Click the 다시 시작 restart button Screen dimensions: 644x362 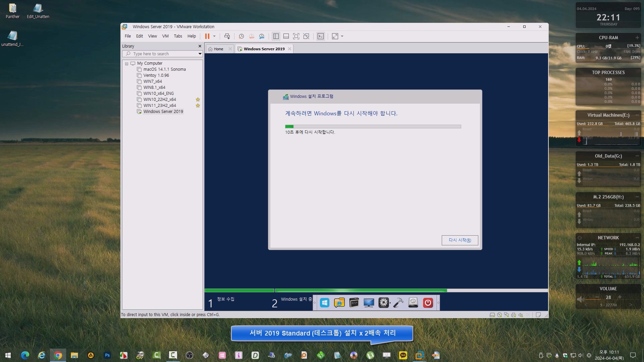pyautogui.click(x=460, y=240)
